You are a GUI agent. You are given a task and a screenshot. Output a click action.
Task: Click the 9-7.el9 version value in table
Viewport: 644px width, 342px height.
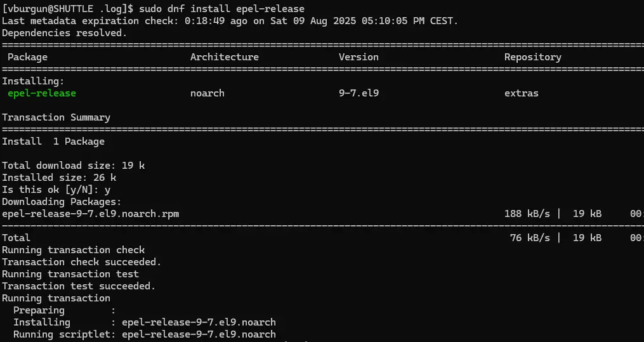(358, 93)
